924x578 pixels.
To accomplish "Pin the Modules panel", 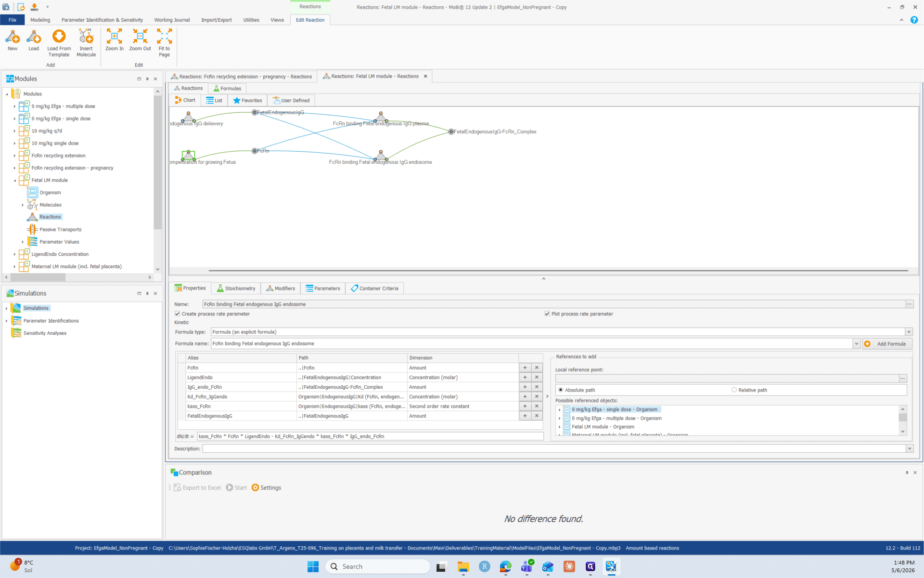I will pyautogui.click(x=147, y=79).
